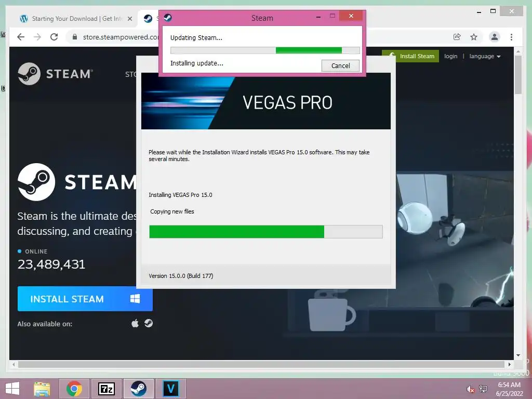Reload the Steam store page
The image size is (532, 399).
coord(54,37)
